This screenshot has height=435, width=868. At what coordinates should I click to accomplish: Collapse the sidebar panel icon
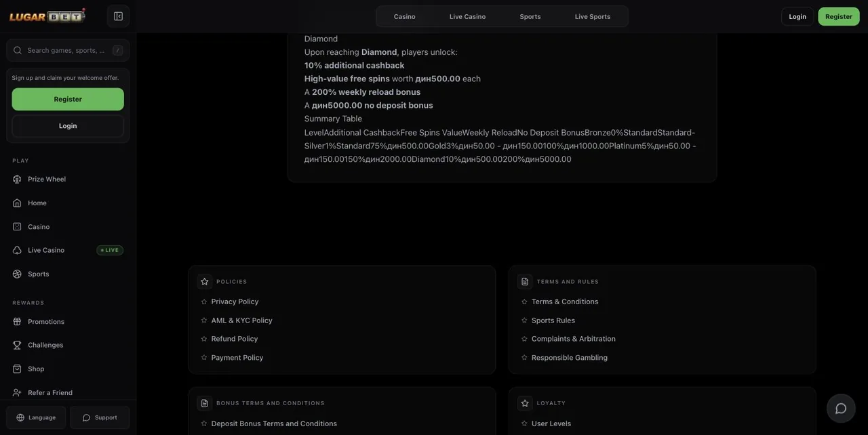(118, 16)
